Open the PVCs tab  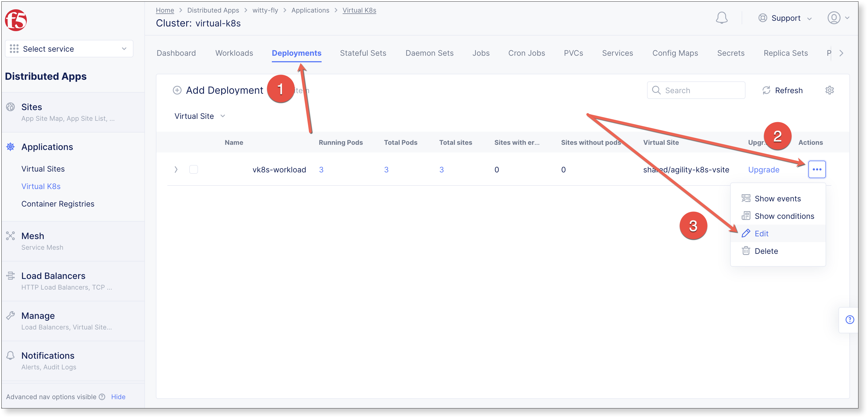pyautogui.click(x=573, y=53)
